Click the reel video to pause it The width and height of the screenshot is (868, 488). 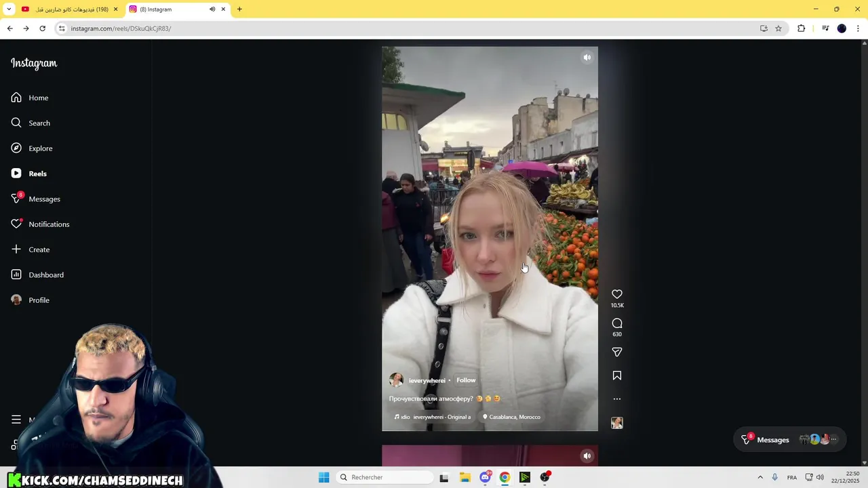coord(490,239)
